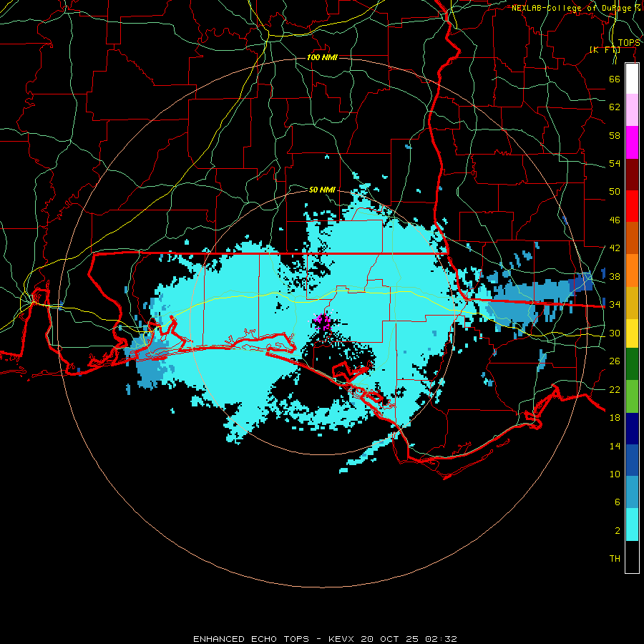Viewport: 644px width, 644px height.
Task: Click the white swatch in the tops legend
Action: point(632,79)
